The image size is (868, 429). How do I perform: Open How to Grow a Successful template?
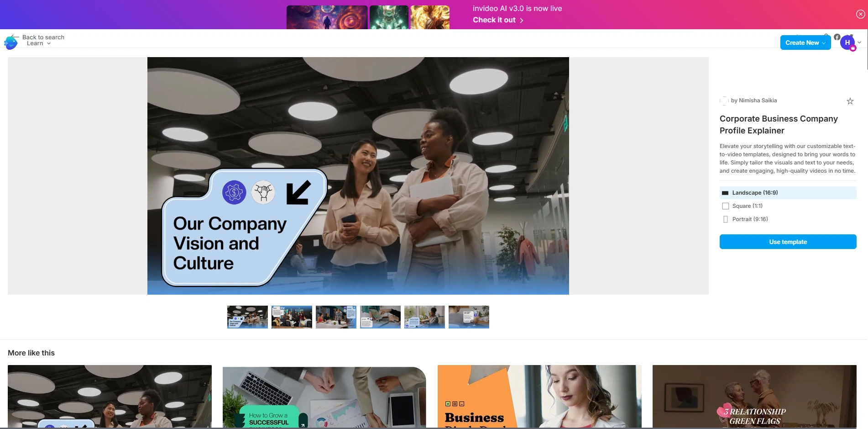point(324,396)
